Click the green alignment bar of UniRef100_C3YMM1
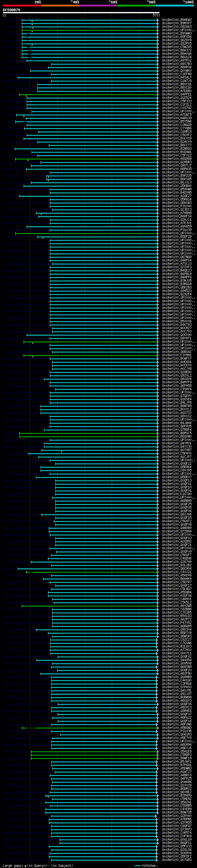This screenshot has width=197, height=868. point(91,356)
